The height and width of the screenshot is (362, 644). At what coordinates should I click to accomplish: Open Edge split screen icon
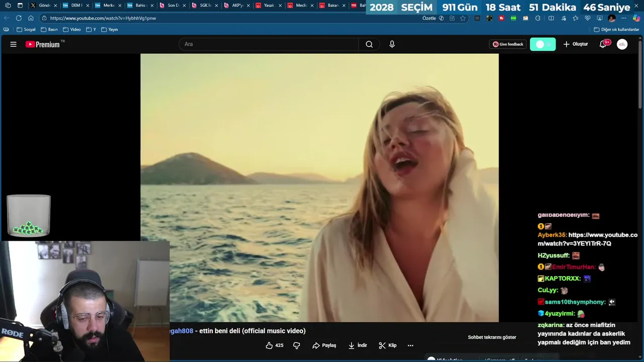(551, 18)
